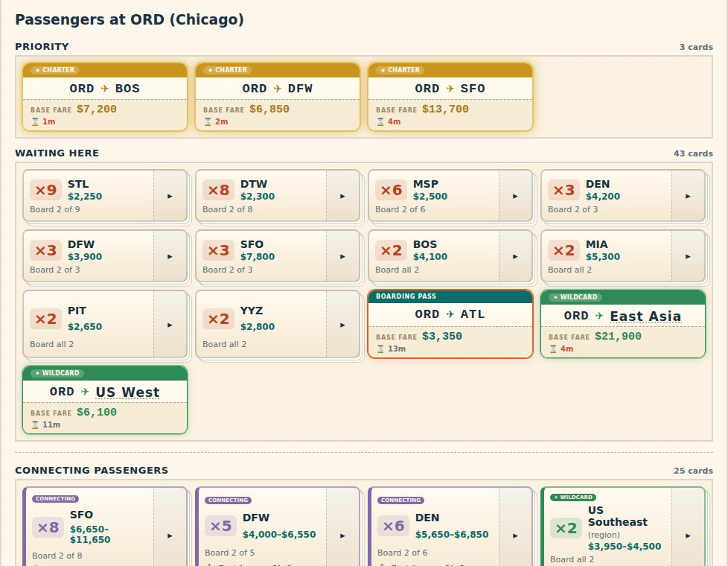Click the hourglass 11m timer on US West
Viewport: 728px width, 566px height.
[x=45, y=424]
